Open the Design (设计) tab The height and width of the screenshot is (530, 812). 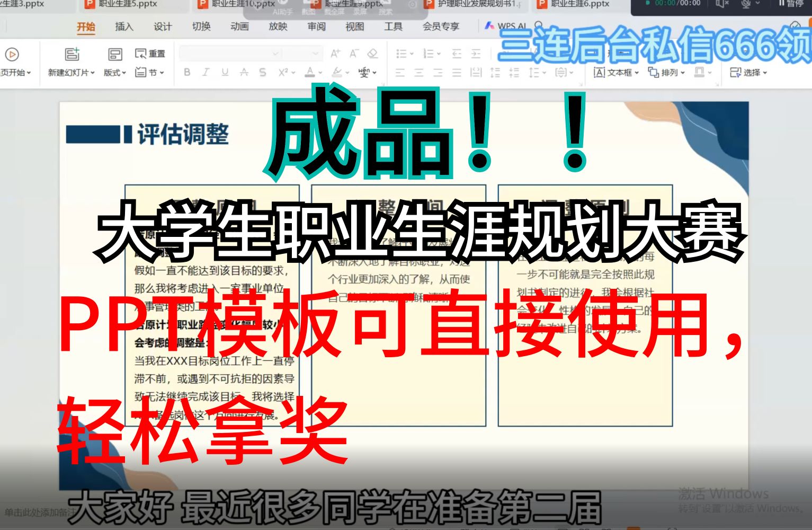coord(163,26)
